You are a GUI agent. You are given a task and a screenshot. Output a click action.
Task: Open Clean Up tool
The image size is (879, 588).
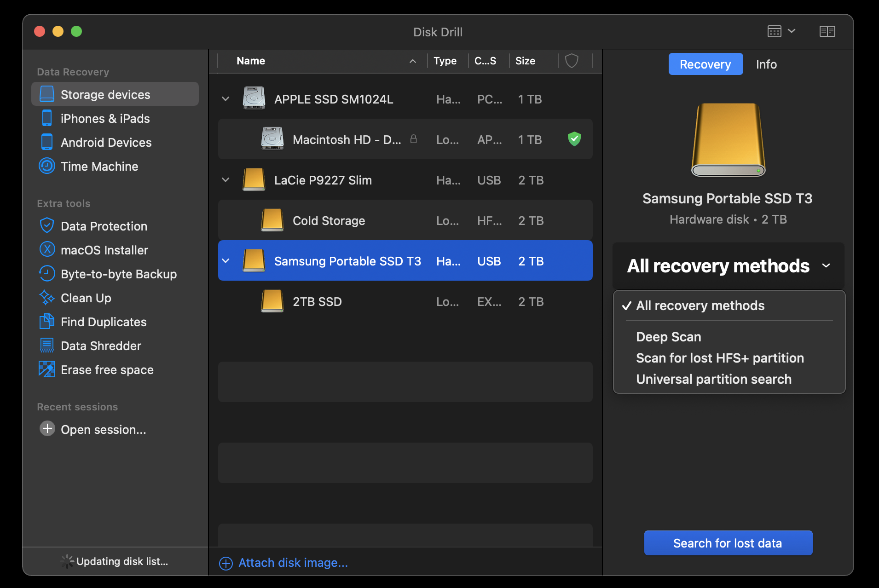point(86,298)
